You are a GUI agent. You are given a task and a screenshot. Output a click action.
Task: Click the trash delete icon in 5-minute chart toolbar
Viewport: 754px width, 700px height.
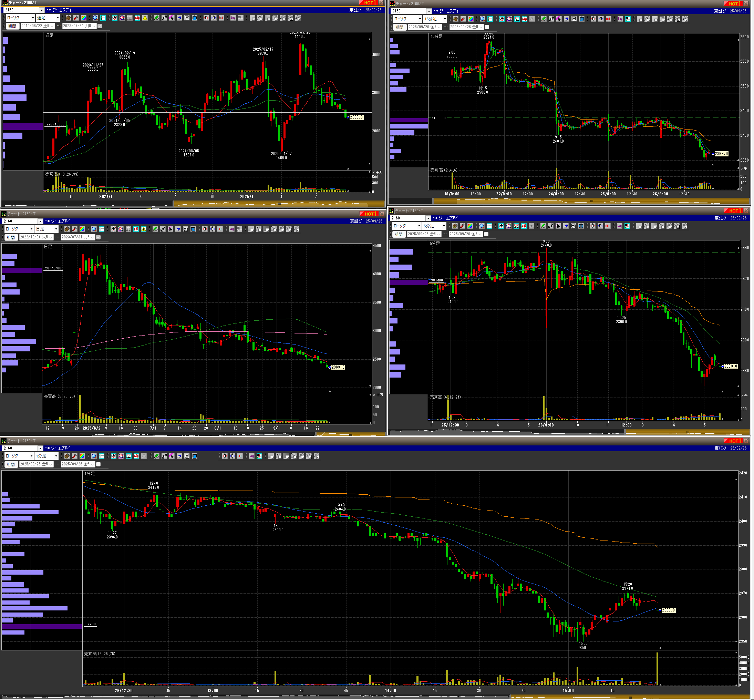pyautogui.click(x=581, y=226)
